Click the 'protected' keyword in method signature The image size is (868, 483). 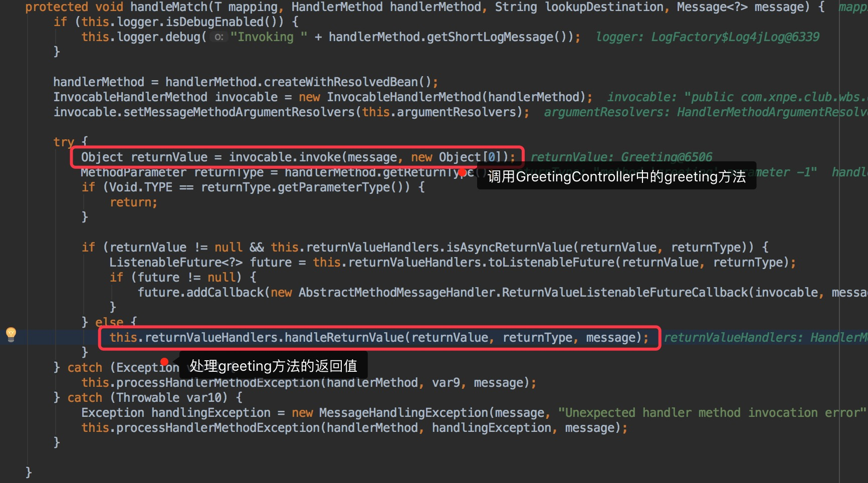tap(57, 7)
